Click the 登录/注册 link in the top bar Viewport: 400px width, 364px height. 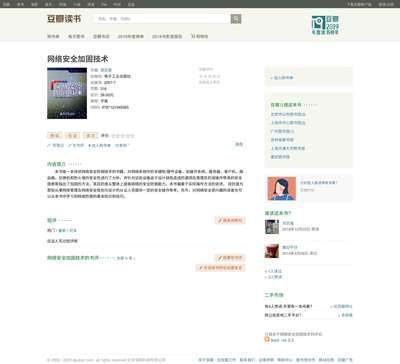pos(386,4)
